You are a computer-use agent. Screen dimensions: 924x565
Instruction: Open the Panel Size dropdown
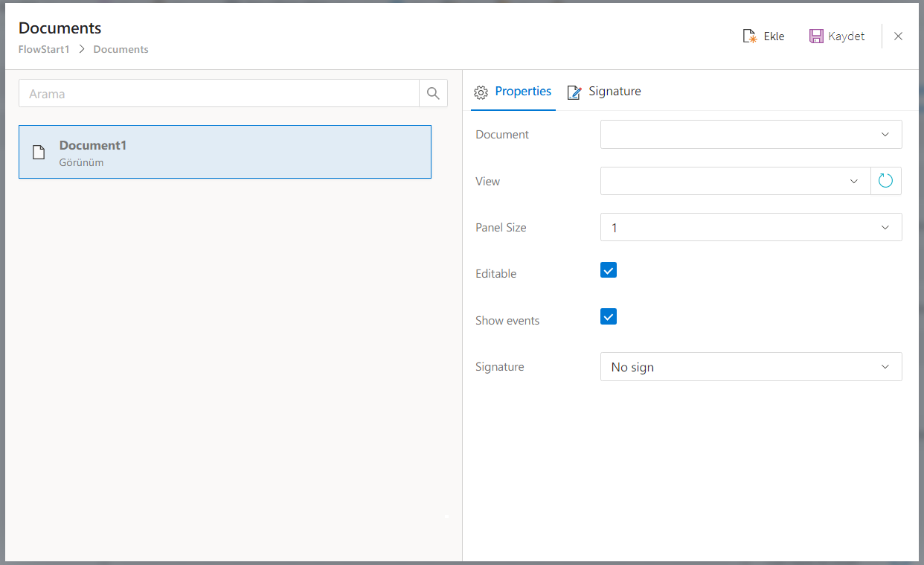coord(751,228)
